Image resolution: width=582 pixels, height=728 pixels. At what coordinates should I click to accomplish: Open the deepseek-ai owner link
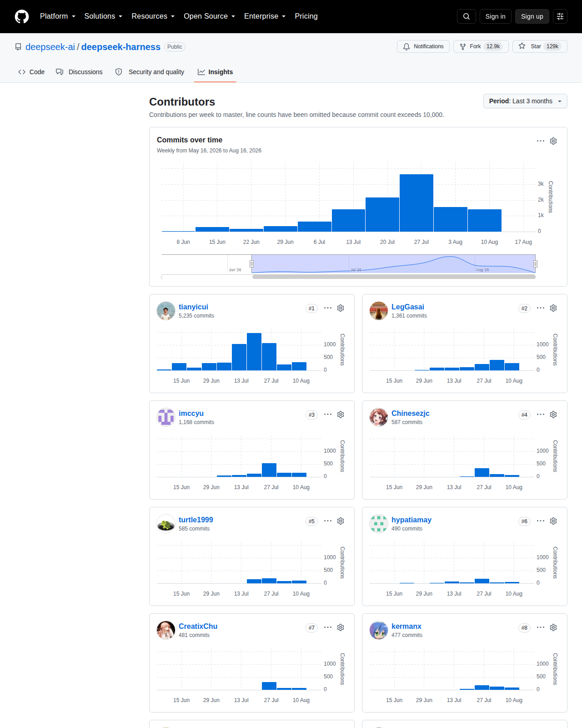coord(50,47)
